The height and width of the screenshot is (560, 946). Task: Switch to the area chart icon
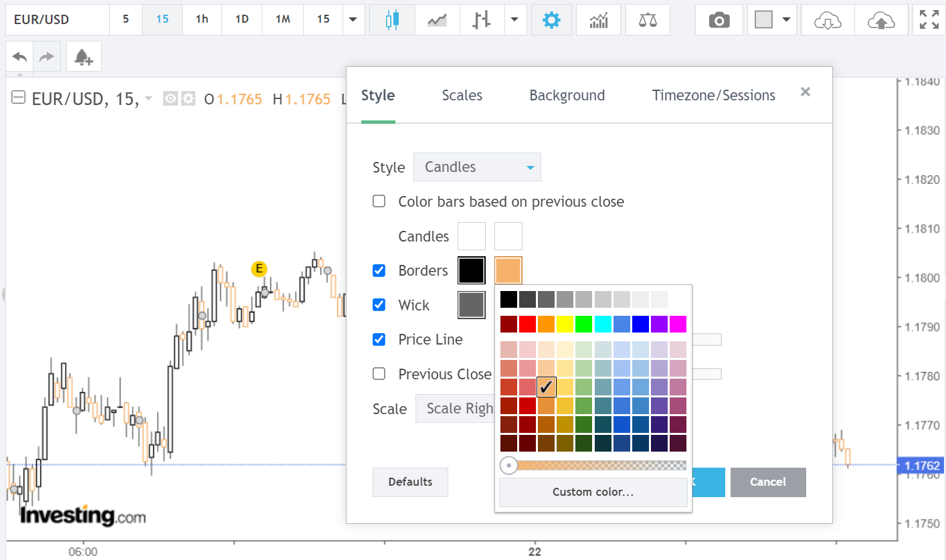438,19
